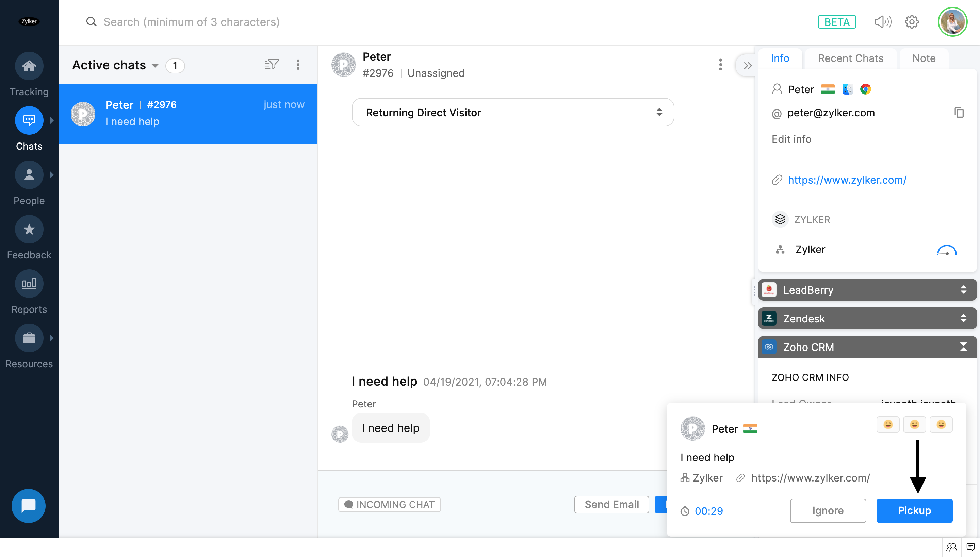Image resolution: width=980 pixels, height=557 pixels.
Task: Click in the search input field
Action: pyautogui.click(x=191, y=22)
